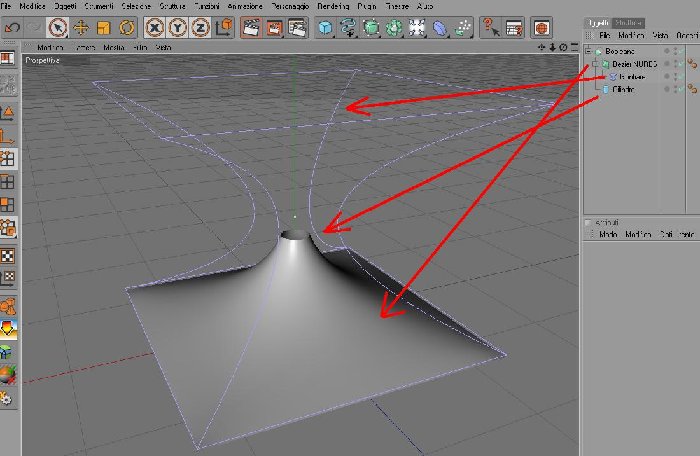This screenshot has height=456, width=700.
Task: Open the viewport Filtro menu
Action: 140,47
